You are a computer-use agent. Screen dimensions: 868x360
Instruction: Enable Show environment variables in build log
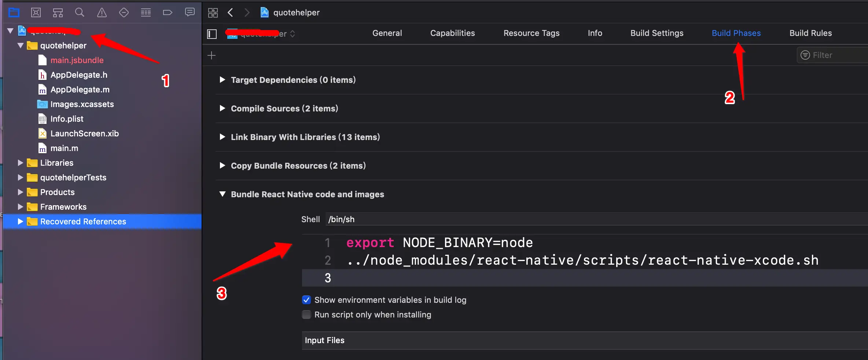(x=306, y=300)
